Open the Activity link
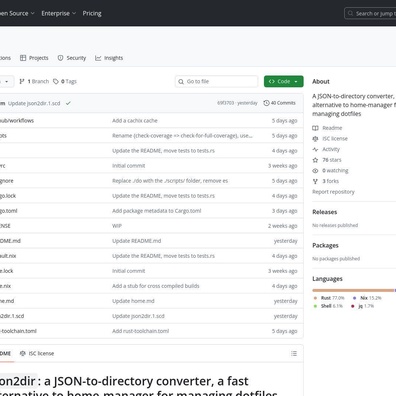The height and width of the screenshot is (396, 396). 331,149
